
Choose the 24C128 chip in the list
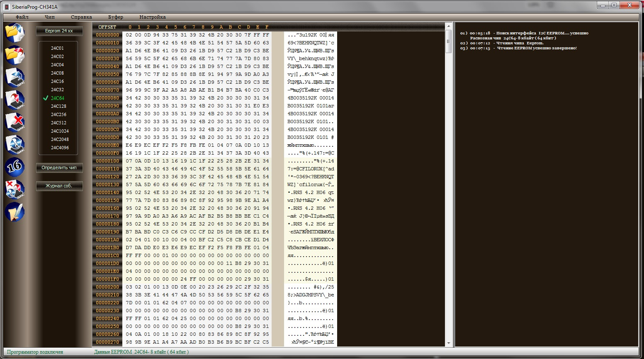pyautogui.click(x=58, y=106)
